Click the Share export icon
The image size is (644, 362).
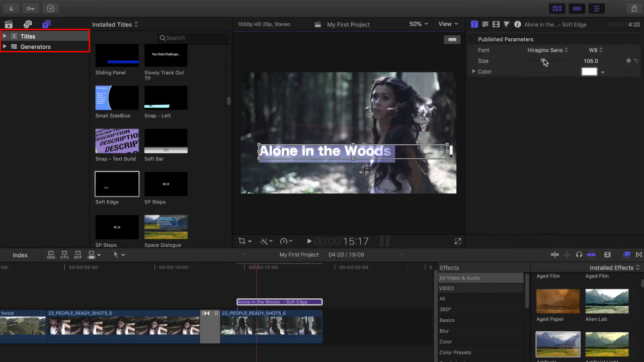tap(634, 9)
